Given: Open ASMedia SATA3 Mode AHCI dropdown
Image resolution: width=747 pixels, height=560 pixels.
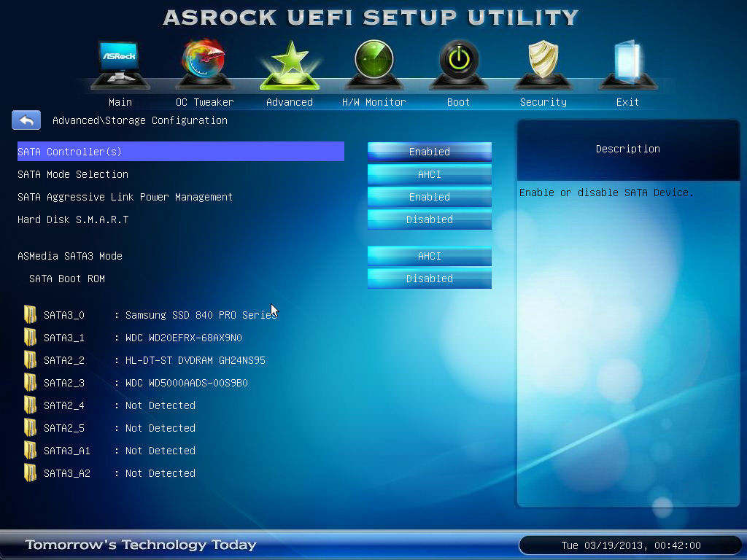Looking at the screenshot, I should click(429, 256).
